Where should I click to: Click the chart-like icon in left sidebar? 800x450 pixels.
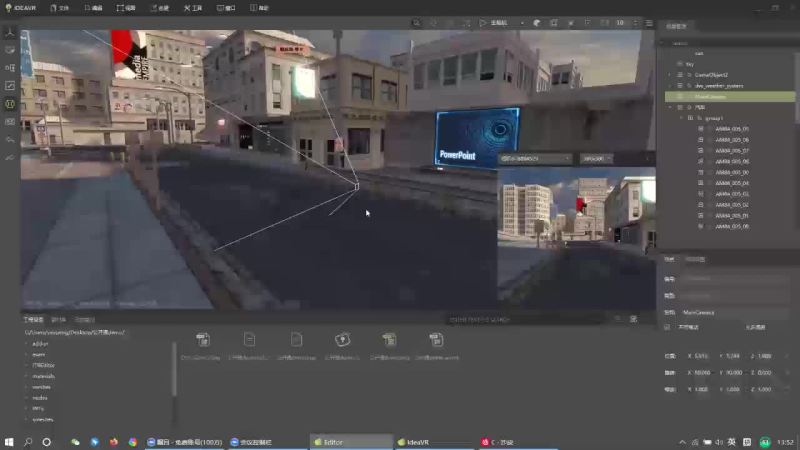coord(10,86)
